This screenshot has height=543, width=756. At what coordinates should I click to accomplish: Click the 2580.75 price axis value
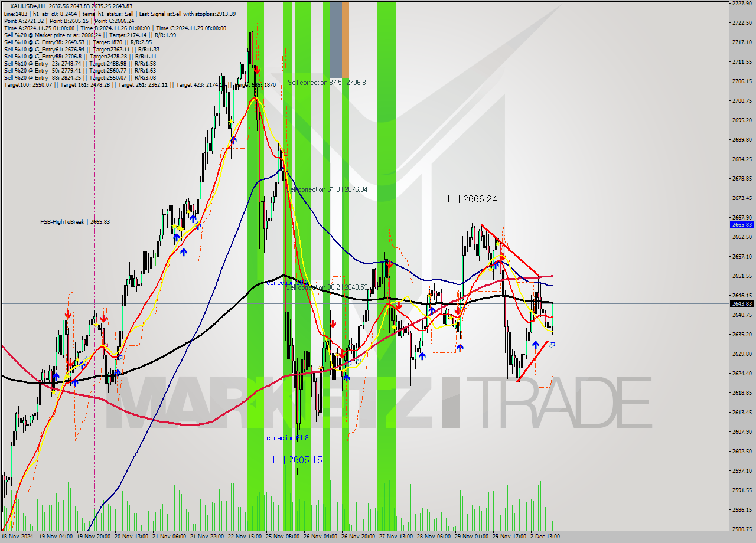tap(742, 529)
